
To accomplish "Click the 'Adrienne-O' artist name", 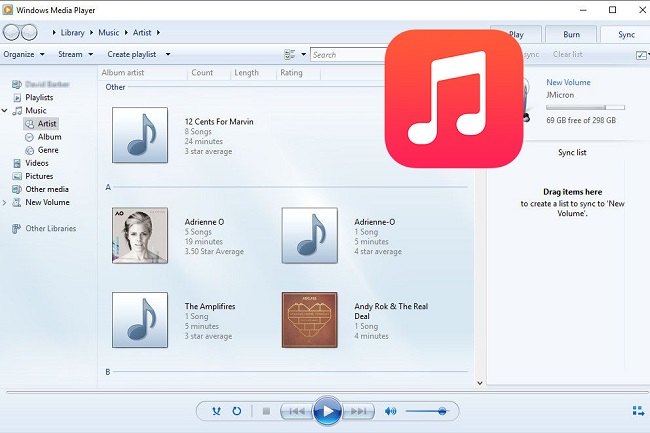I will 375,222.
